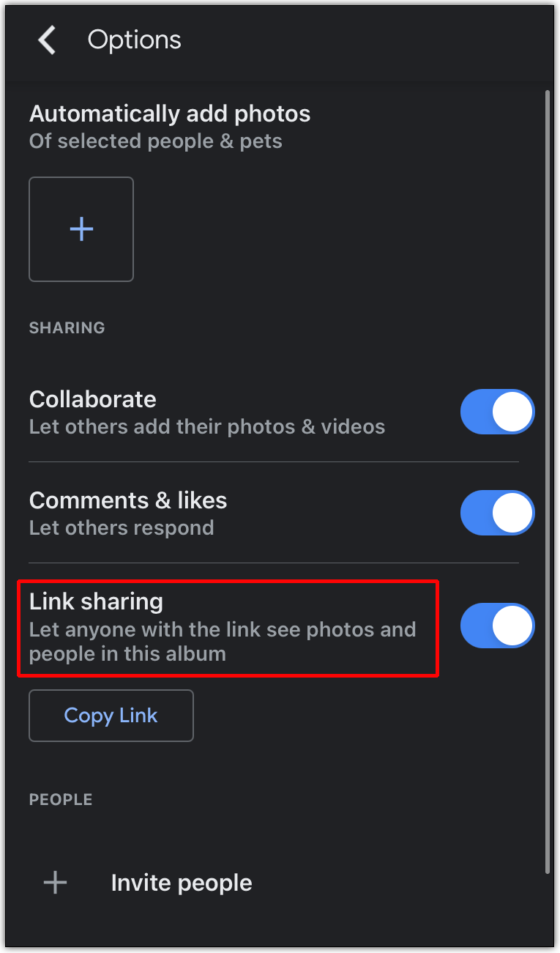The height and width of the screenshot is (953, 560).
Task: Open the Invite people option
Action: click(182, 883)
